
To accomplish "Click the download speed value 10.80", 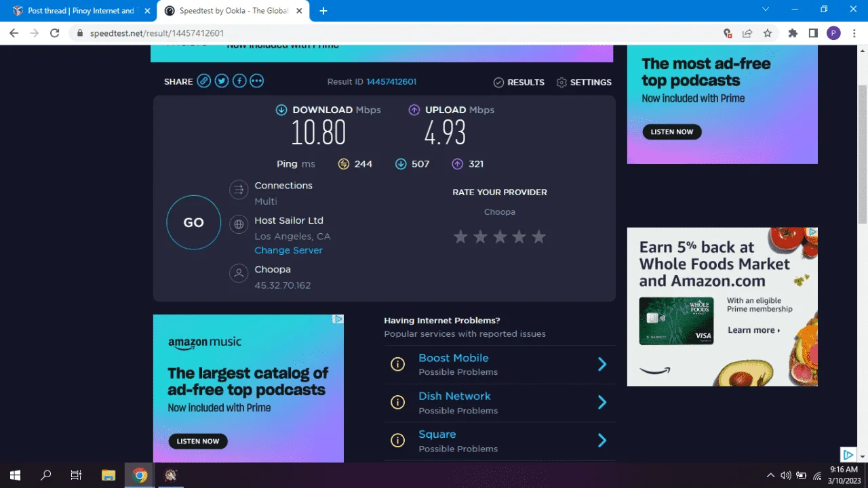I will pos(319,133).
